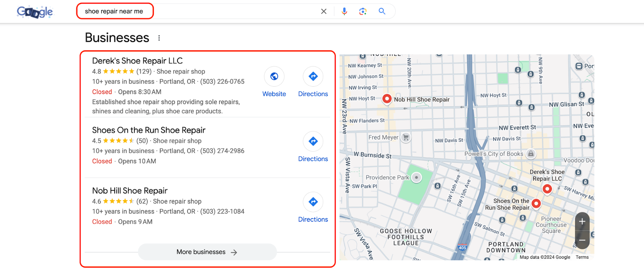Click Directions label for Derek's Shoe Repair

point(313,94)
